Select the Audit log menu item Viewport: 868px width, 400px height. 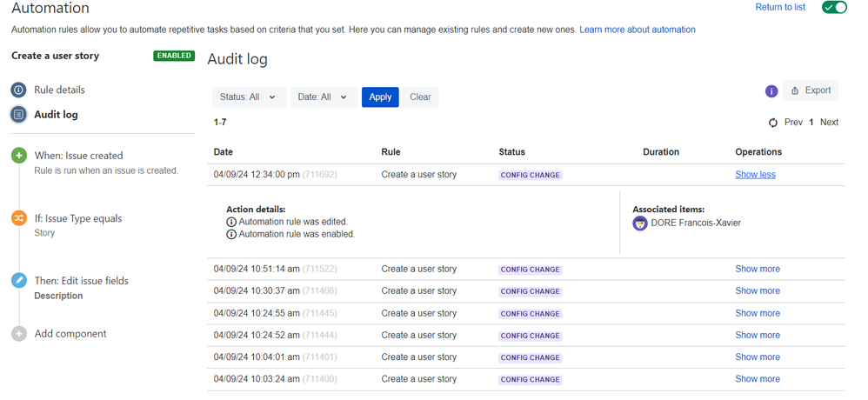(x=56, y=115)
